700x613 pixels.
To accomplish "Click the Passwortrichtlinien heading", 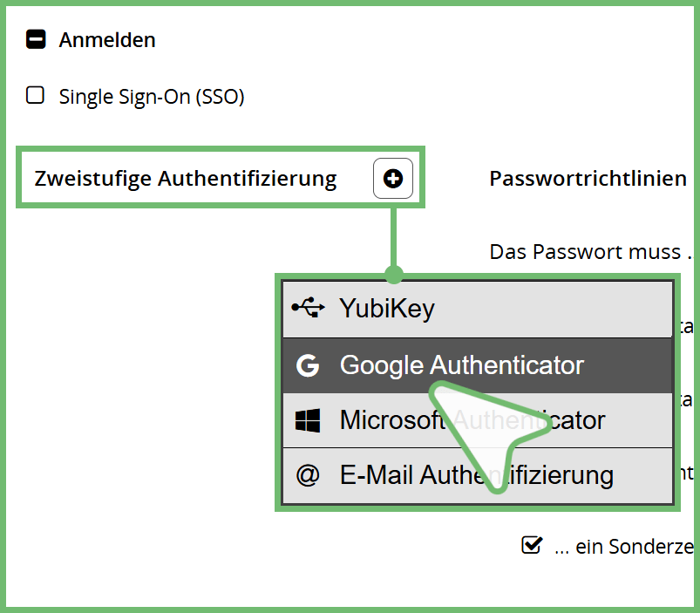I will pyautogui.click(x=588, y=179).
